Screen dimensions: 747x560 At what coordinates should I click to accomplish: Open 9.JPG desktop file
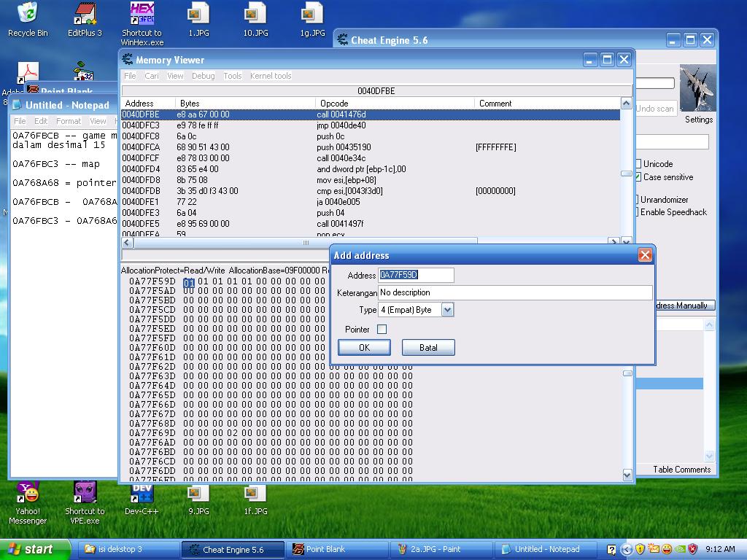click(198, 500)
